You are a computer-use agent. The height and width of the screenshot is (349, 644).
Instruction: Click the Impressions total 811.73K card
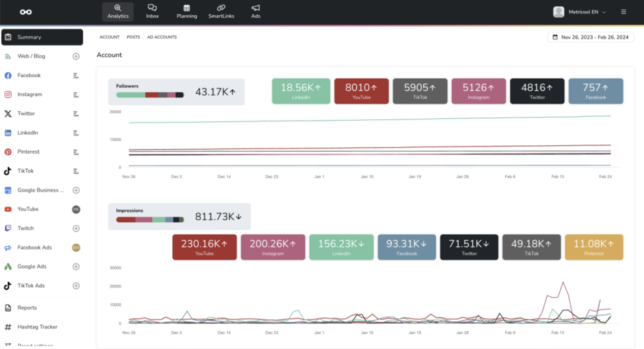coord(179,216)
